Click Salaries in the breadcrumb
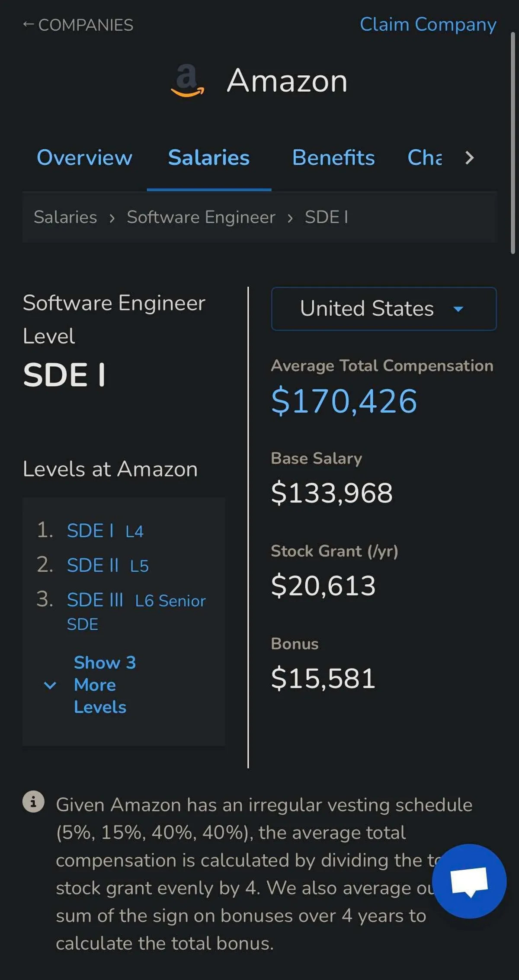 click(x=65, y=217)
